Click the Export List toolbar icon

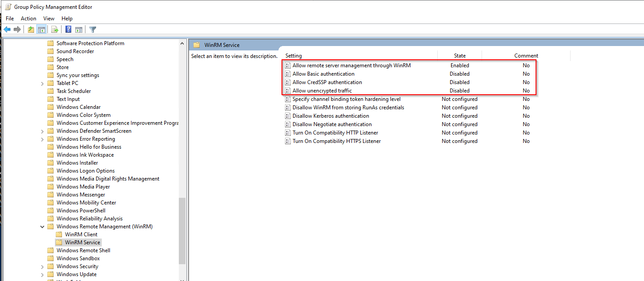coord(55,30)
